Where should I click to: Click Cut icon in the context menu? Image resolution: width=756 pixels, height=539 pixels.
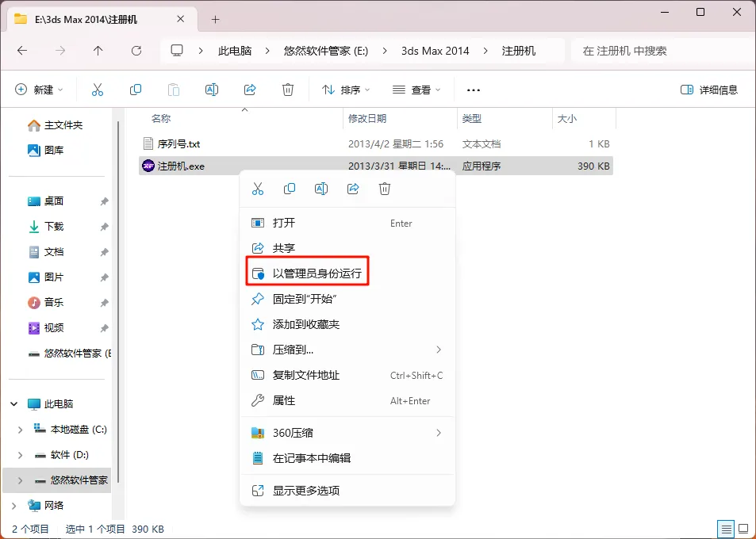tap(258, 189)
